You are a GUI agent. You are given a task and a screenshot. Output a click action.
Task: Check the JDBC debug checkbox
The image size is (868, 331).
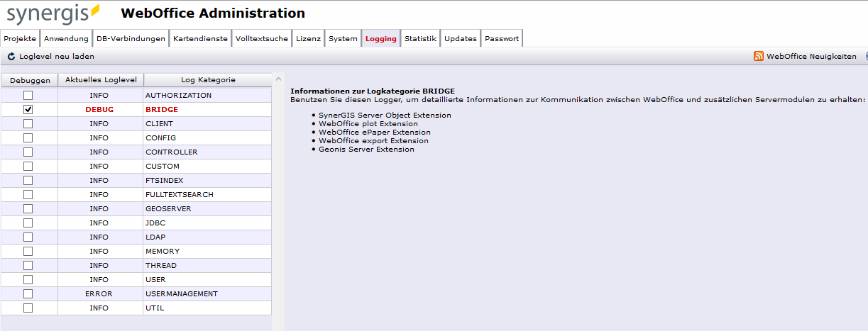(x=28, y=223)
